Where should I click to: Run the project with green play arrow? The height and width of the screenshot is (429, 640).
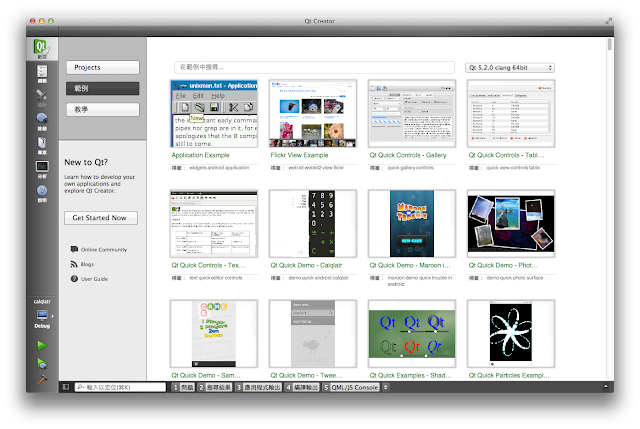tap(42, 346)
